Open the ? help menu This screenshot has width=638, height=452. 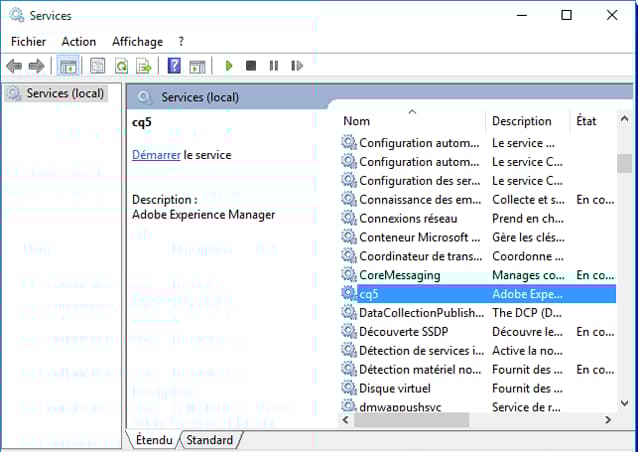[x=181, y=41]
